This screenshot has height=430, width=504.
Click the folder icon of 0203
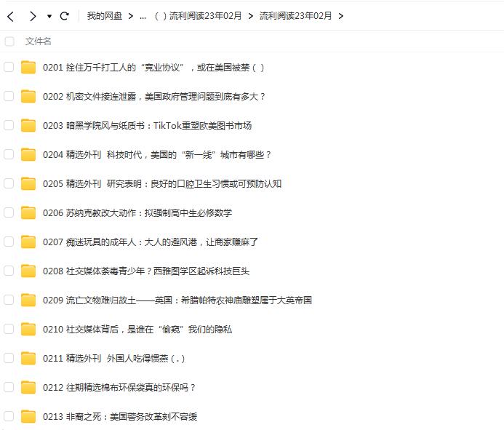(28, 125)
